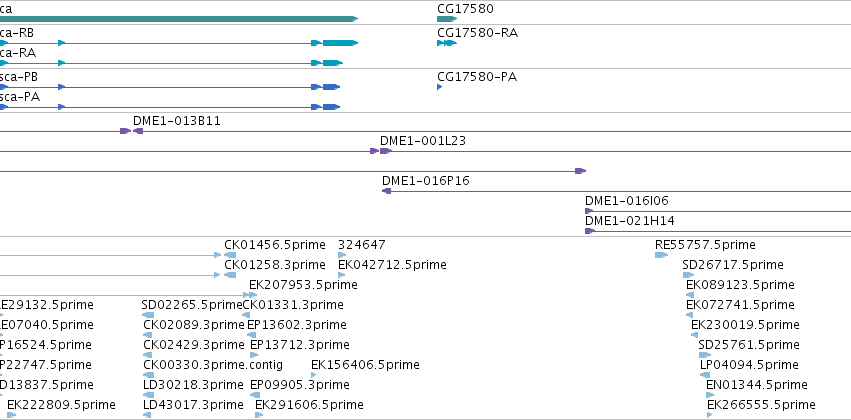This screenshot has width=851, height=420.
Task: Click the sca-RB transcript label
Action: (17, 33)
